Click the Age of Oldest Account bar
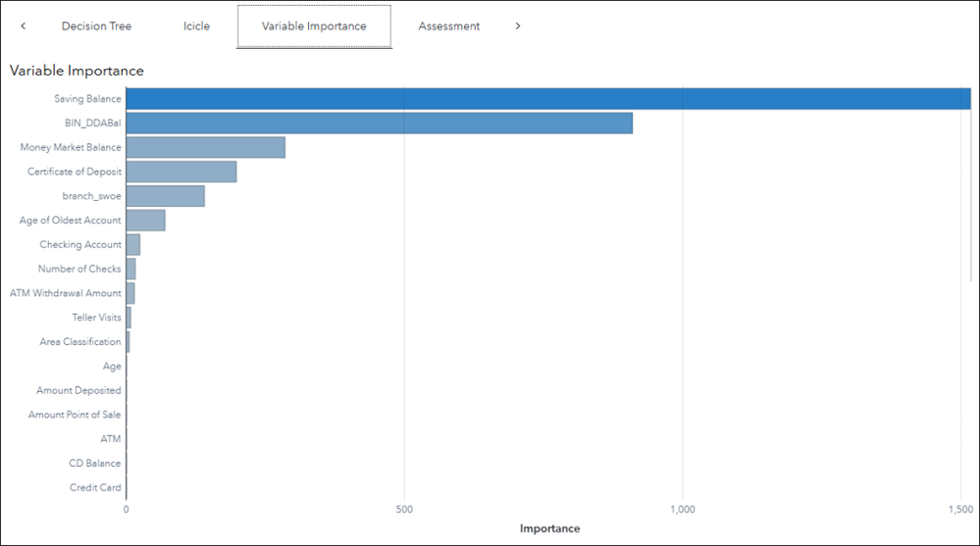 coord(145,221)
